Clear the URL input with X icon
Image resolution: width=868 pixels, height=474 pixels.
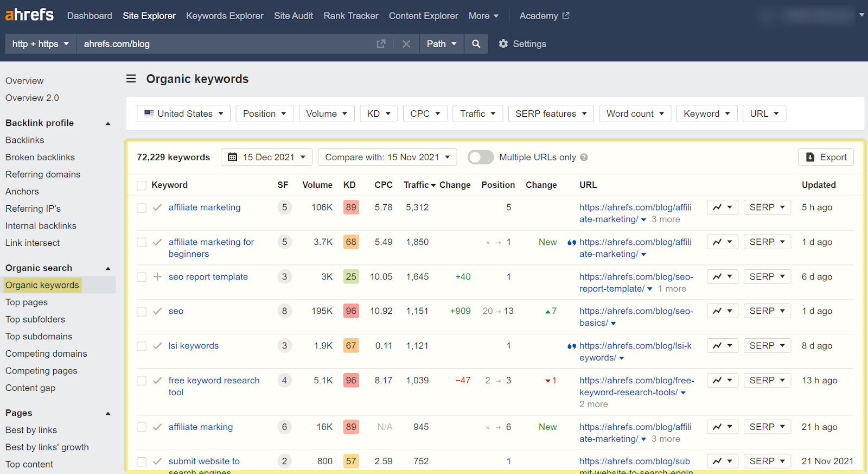point(406,44)
